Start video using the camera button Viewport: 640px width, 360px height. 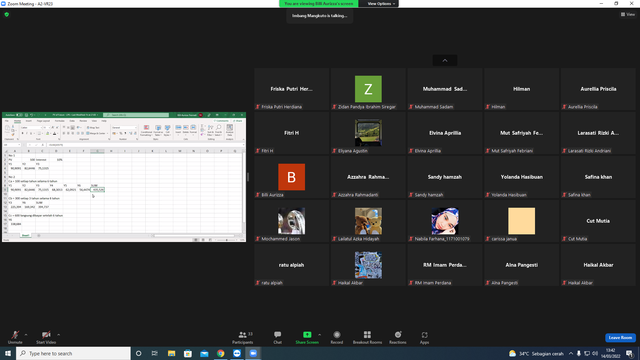[x=46, y=337]
